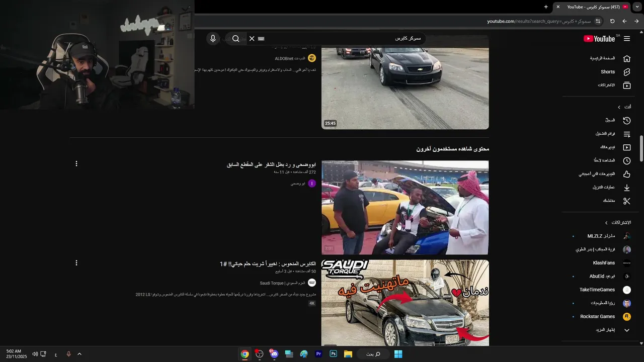Start voice search with the microphone
This screenshot has width=644, height=362.
(213, 39)
